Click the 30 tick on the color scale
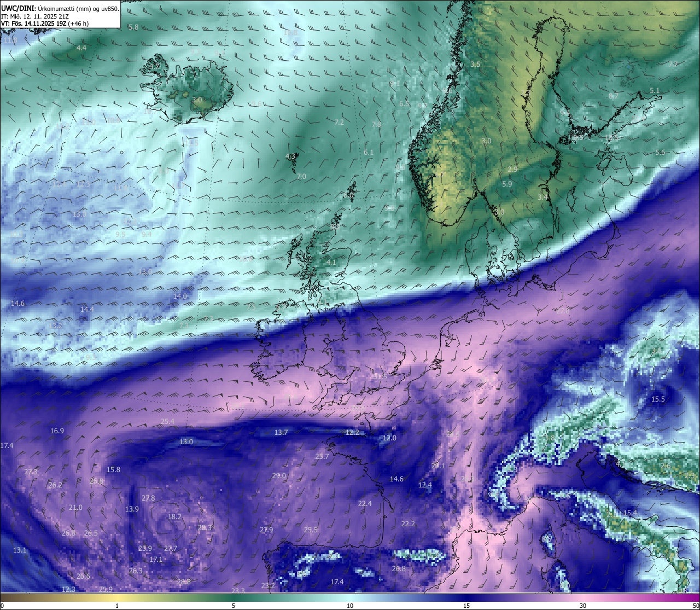This screenshot has height=610, width=700. (x=584, y=606)
